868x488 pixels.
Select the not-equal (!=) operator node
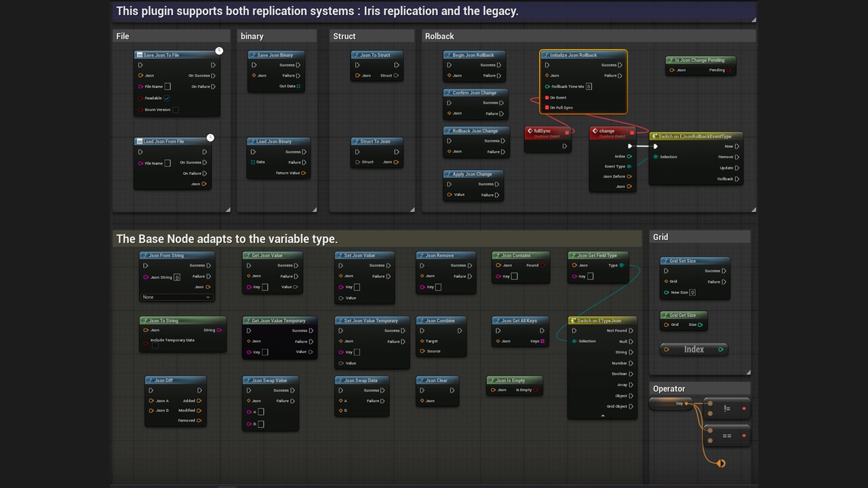coord(727,408)
